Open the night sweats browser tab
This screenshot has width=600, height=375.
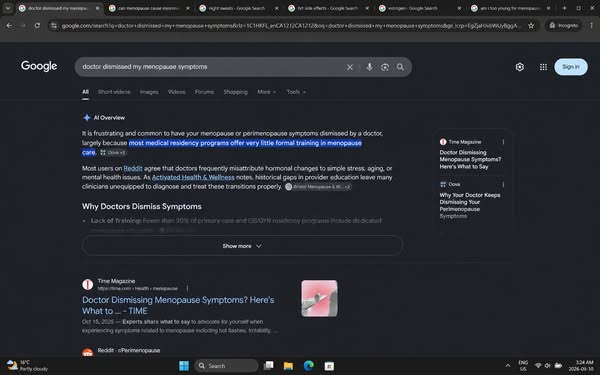(236, 8)
